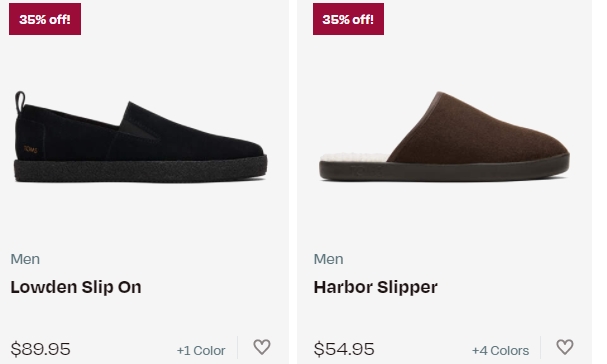Click the $54.95 price of Harbor Slipper
607x364 pixels.
pos(344,349)
